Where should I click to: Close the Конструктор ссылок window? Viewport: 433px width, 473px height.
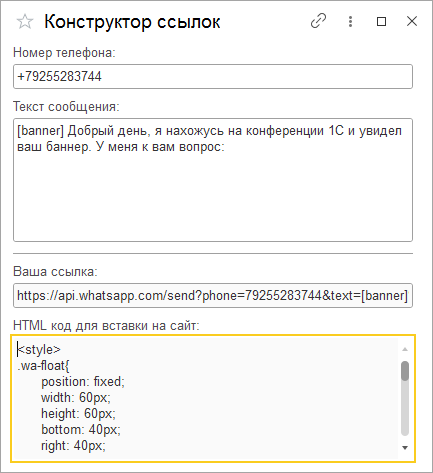point(412,21)
